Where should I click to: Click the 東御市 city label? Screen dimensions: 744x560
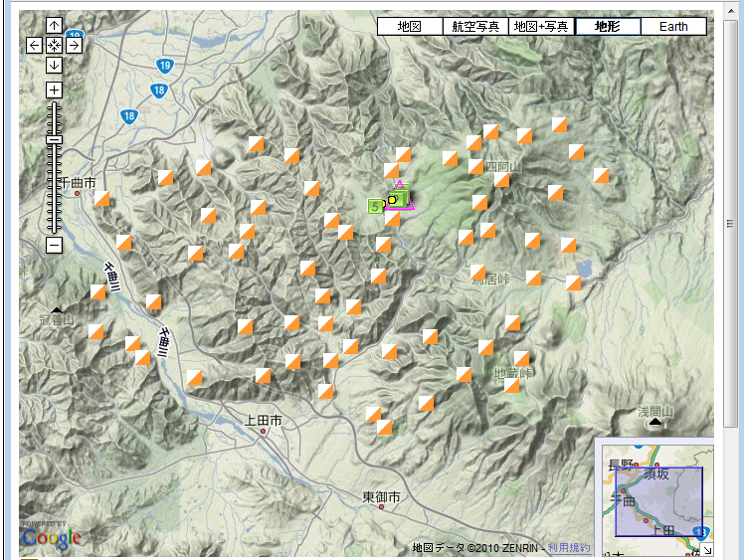(x=381, y=497)
